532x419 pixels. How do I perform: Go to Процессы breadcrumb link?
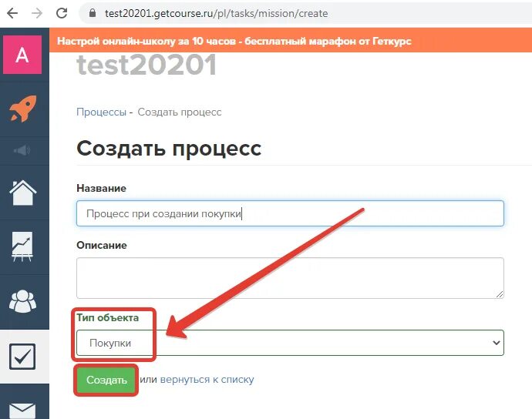click(x=101, y=112)
